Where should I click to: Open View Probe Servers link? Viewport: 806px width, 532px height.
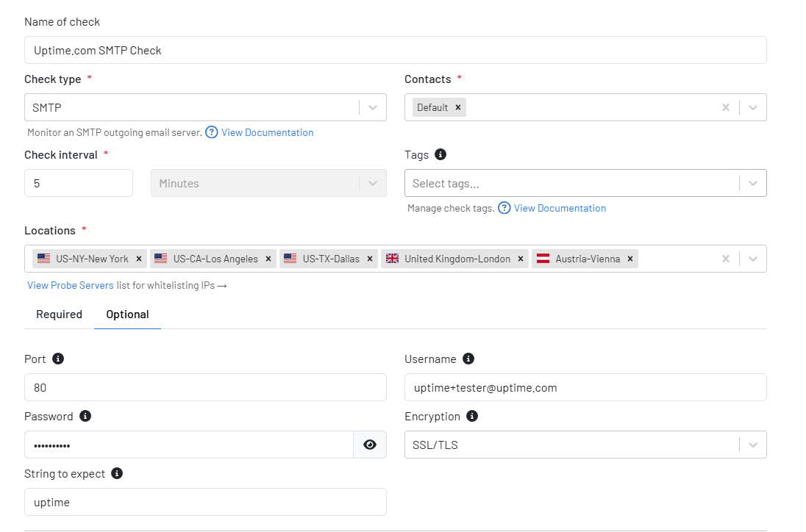click(x=71, y=286)
